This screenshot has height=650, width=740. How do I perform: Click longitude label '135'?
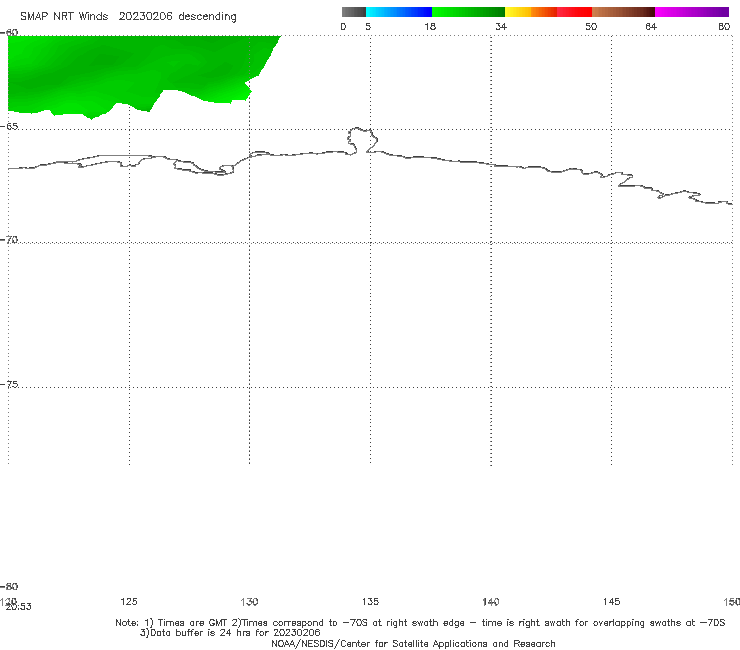click(370, 601)
